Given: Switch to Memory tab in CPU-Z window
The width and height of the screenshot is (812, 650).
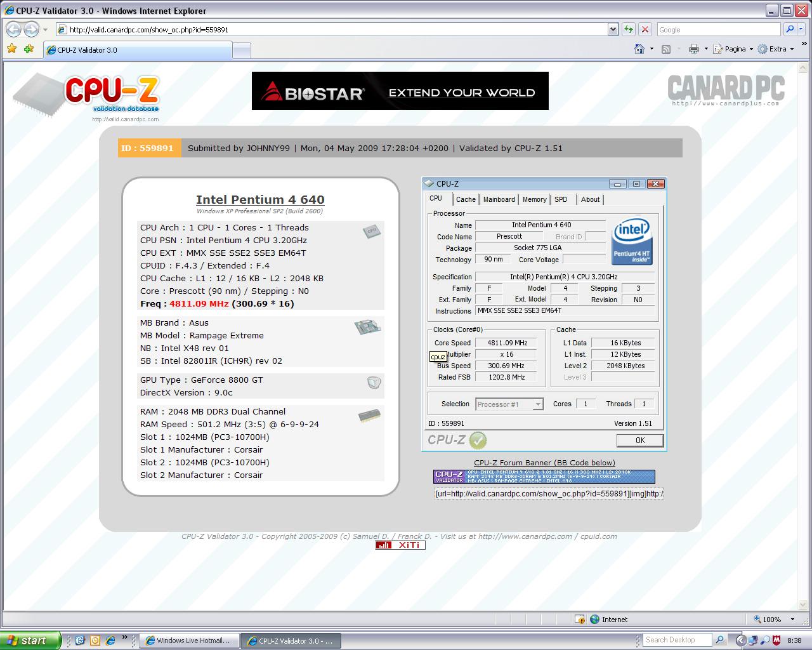Looking at the screenshot, I should coord(534,199).
